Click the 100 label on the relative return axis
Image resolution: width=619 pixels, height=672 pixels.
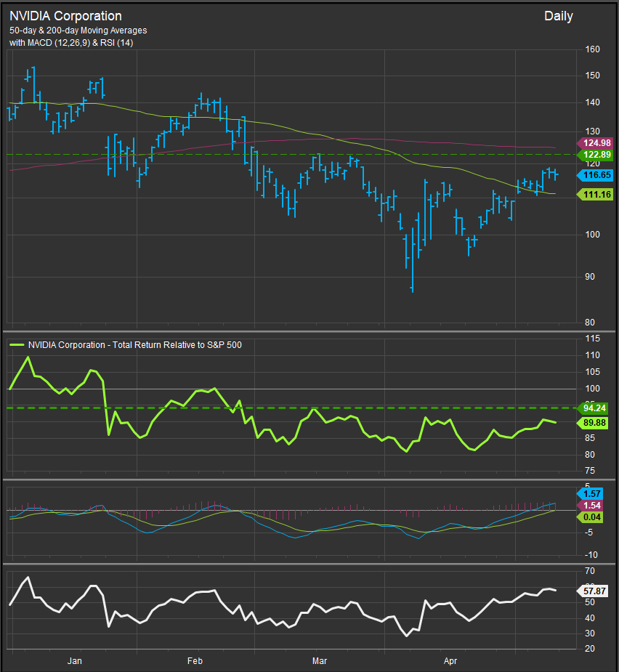pos(592,389)
